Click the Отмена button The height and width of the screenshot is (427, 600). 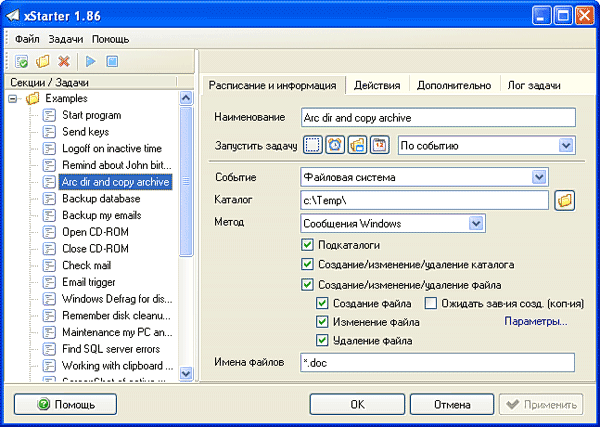pyautogui.click(x=452, y=404)
